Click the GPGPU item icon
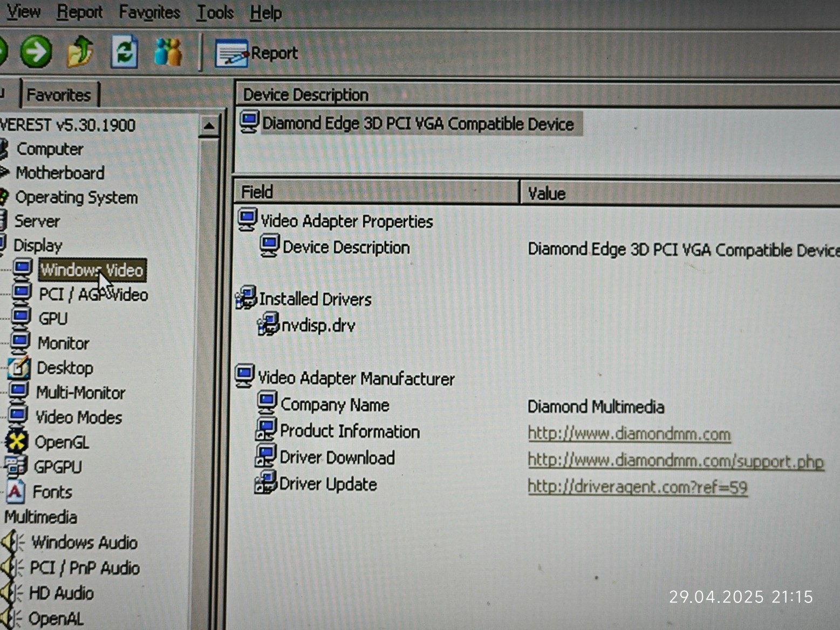The height and width of the screenshot is (630, 840). click(16, 466)
